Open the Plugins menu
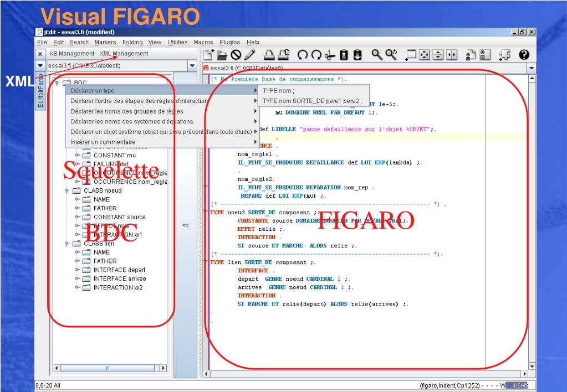 (x=229, y=42)
